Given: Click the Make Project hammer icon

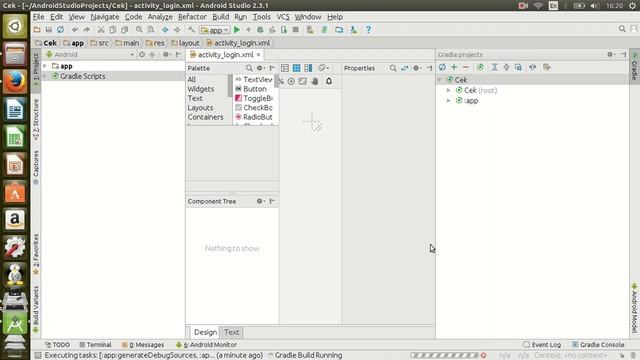Looking at the screenshot, I should click(x=191, y=30).
